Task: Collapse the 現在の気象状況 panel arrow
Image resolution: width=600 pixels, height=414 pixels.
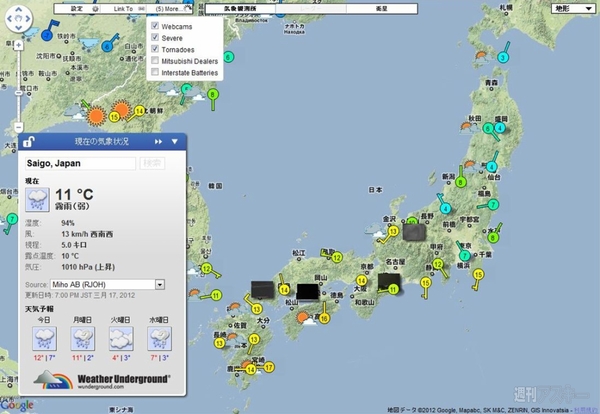Action: 174,142
